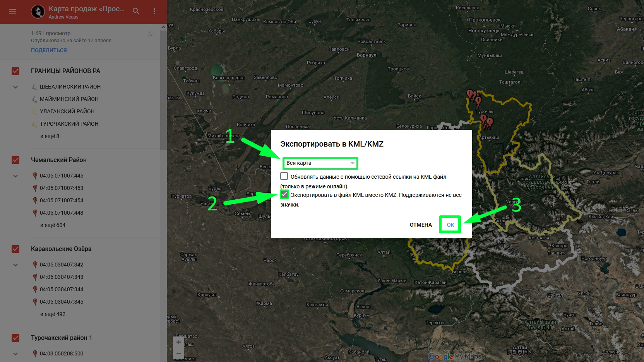Image resolution: width=644 pixels, height=362 pixels.
Task: Show more items via и ещё 604
Action: tap(53, 225)
